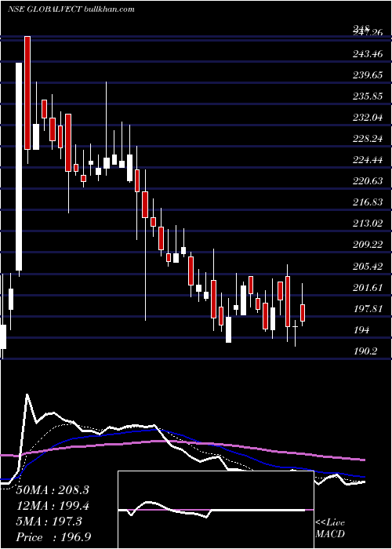The image size is (392, 549).
Task: Click the 232.04 price axis label
Action: pyautogui.click(x=368, y=118)
